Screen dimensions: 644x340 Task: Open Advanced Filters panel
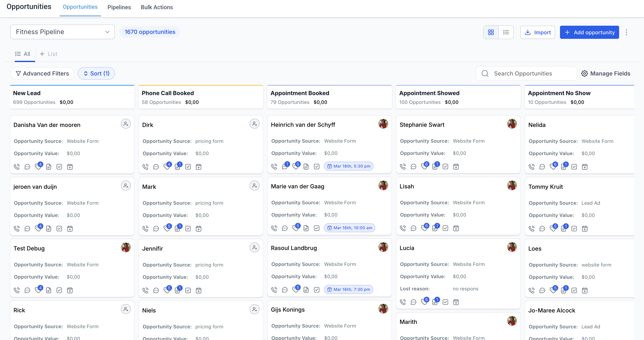(x=42, y=73)
